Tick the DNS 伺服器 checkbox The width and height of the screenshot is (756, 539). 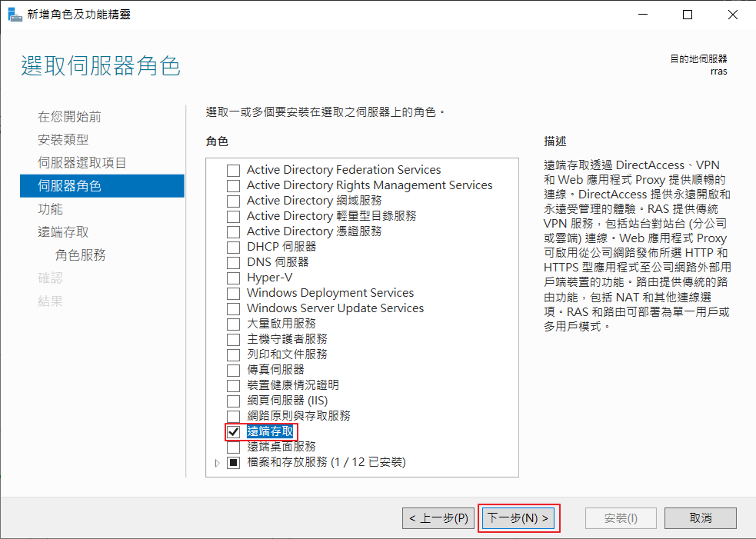click(233, 263)
